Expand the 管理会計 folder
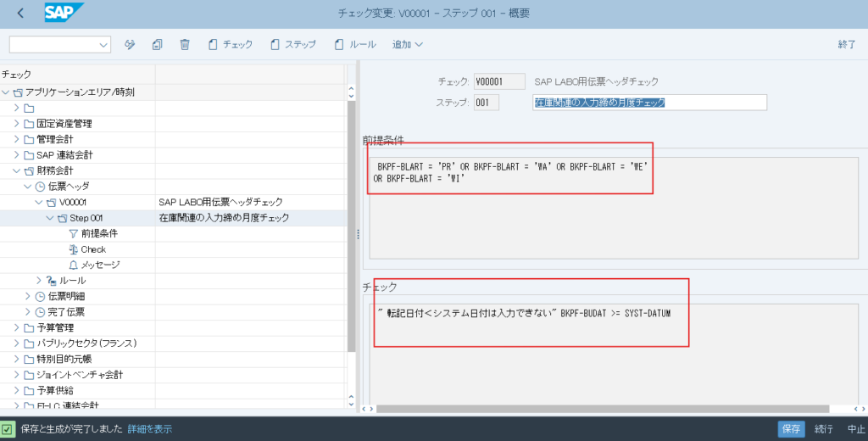 click(x=17, y=139)
